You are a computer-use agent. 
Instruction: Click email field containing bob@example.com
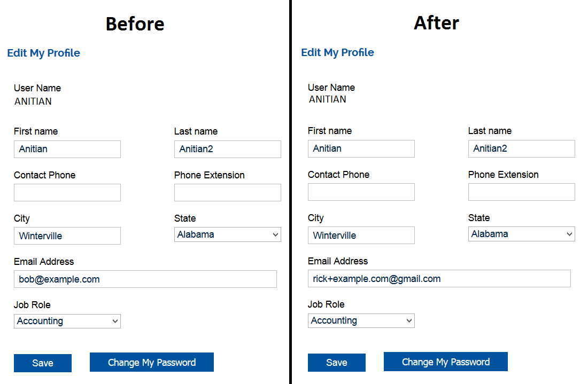[x=145, y=279]
